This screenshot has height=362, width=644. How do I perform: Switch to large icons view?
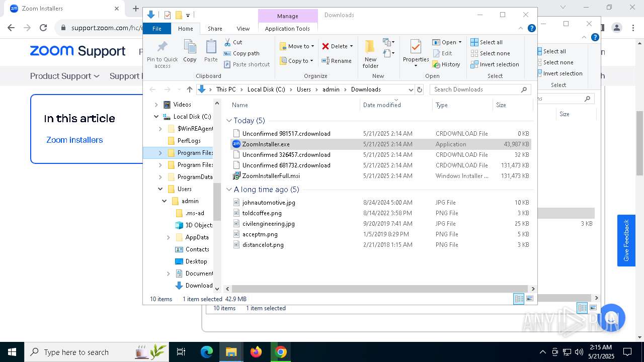pos(529,299)
